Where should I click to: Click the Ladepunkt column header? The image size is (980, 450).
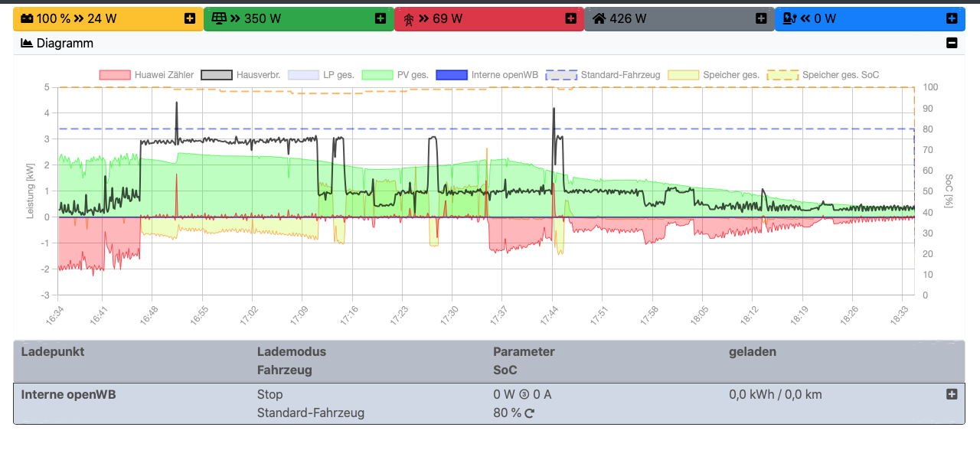click(x=53, y=352)
